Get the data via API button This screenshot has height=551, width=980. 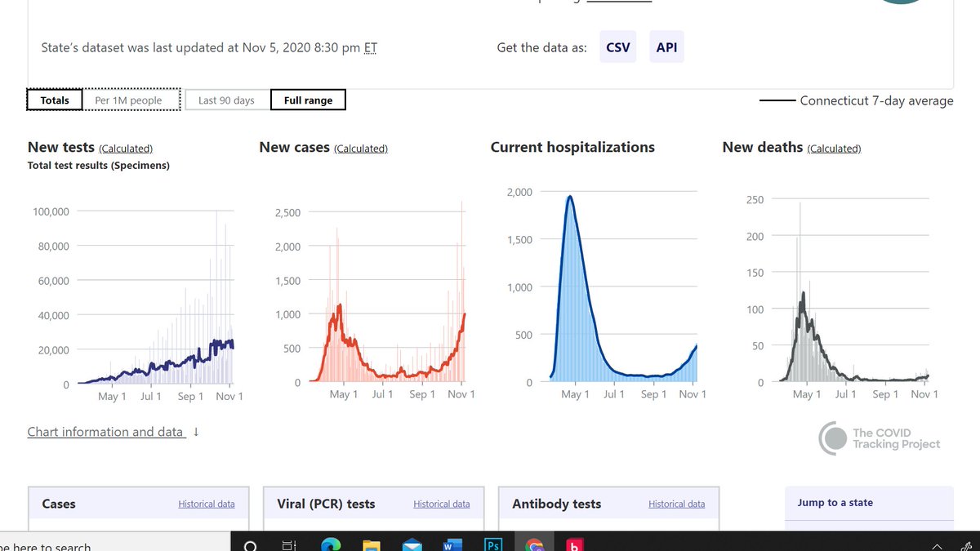[666, 47]
